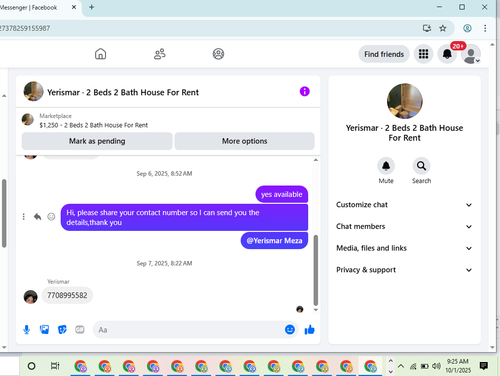Open notifications bell with 20+ badge
The image size is (500, 376).
(447, 54)
